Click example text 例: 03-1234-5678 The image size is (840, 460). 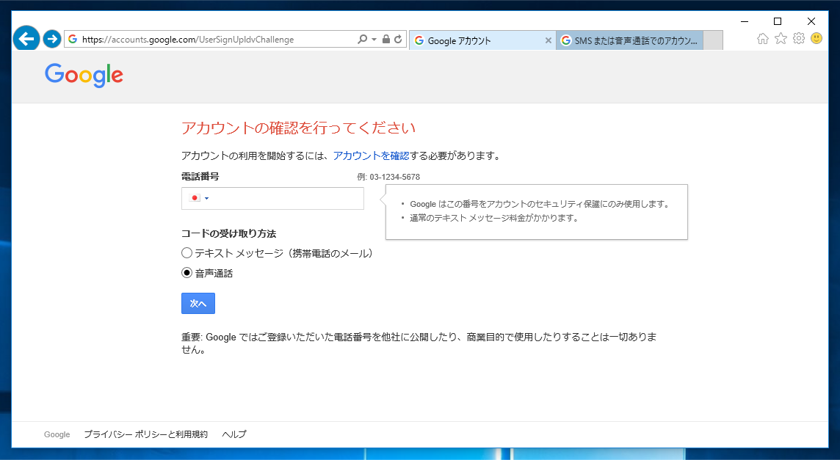pos(388,177)
